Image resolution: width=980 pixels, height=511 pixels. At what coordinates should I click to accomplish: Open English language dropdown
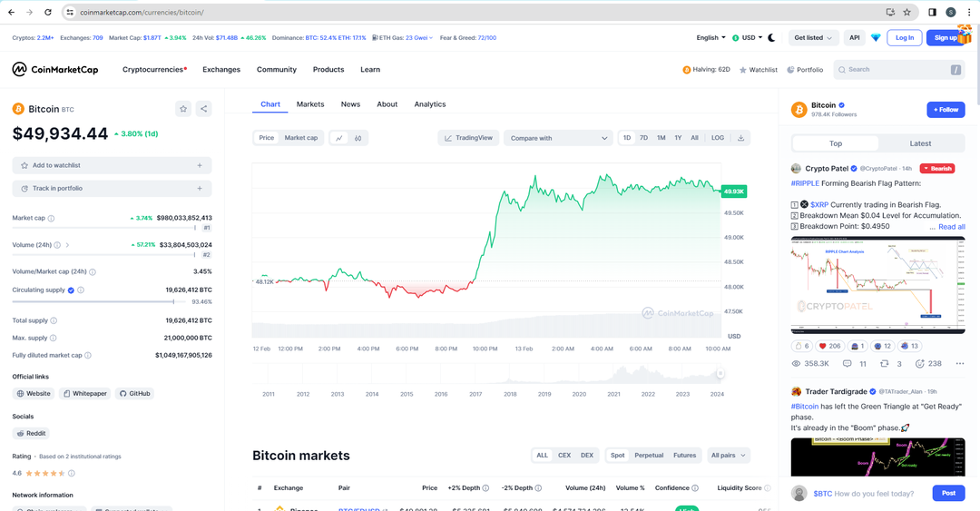point(710,37)
